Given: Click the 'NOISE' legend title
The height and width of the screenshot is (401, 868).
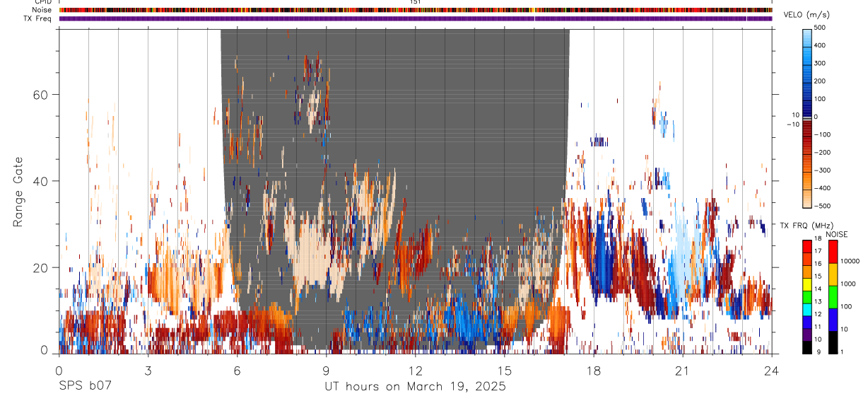Looking at the screenshot, I should pyautogui.click(x=837, y=235).
